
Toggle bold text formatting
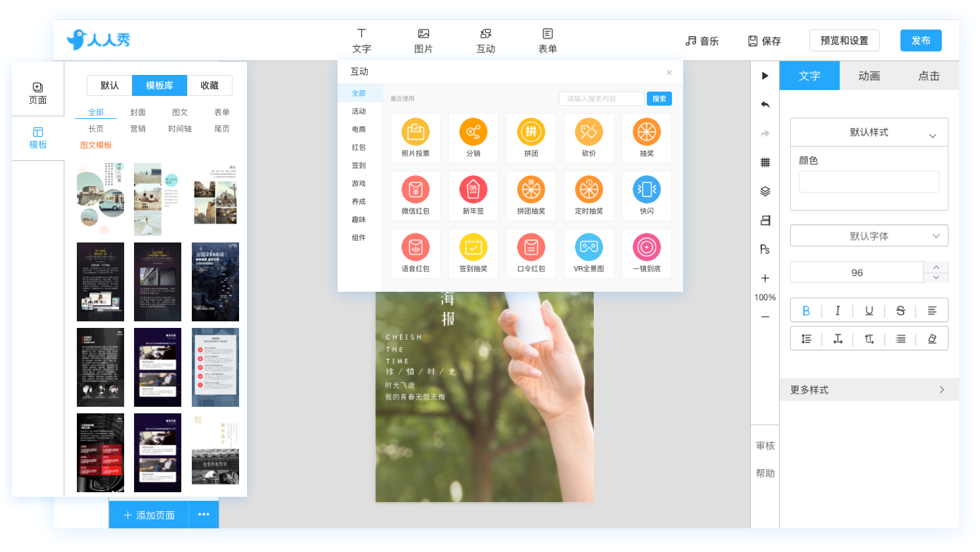(x=806, y=311)
